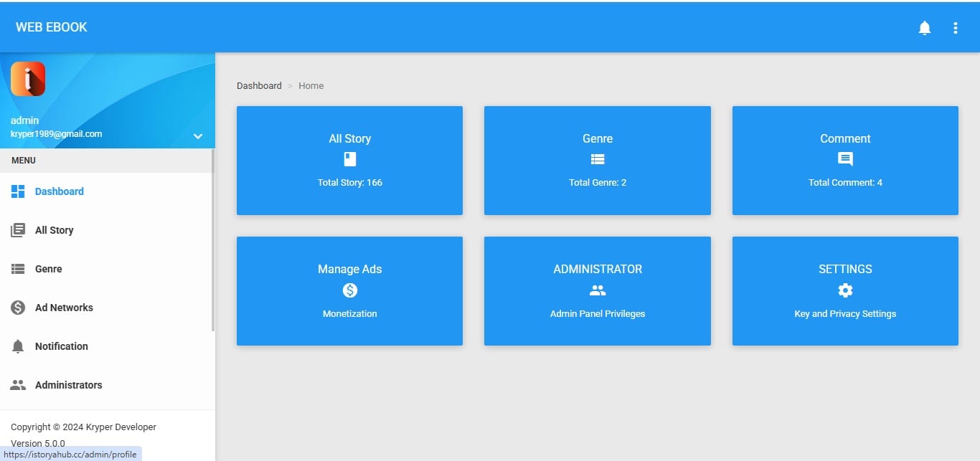Click the bell icon beside Notification
This screenshot has width=980, height=461.
(18, 346)
